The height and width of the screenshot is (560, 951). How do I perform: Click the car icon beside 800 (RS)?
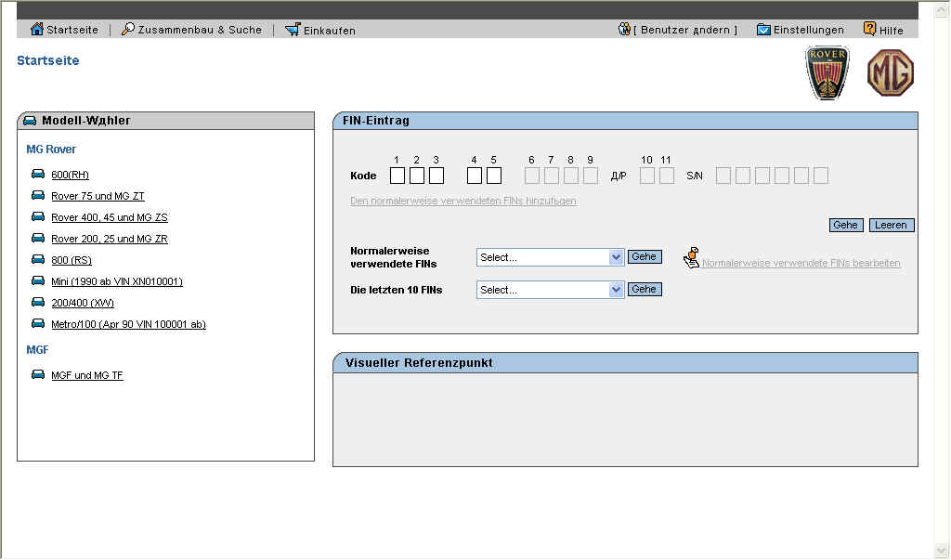point(38,260)
